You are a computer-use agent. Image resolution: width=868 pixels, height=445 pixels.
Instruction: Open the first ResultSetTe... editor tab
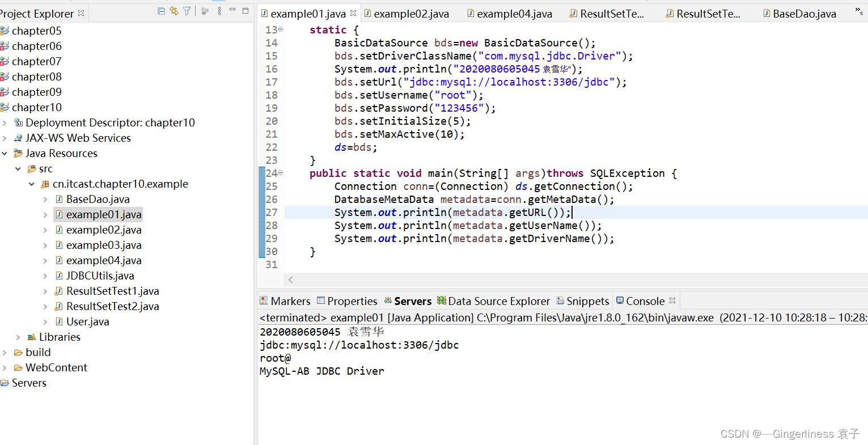tap(607, 14)
